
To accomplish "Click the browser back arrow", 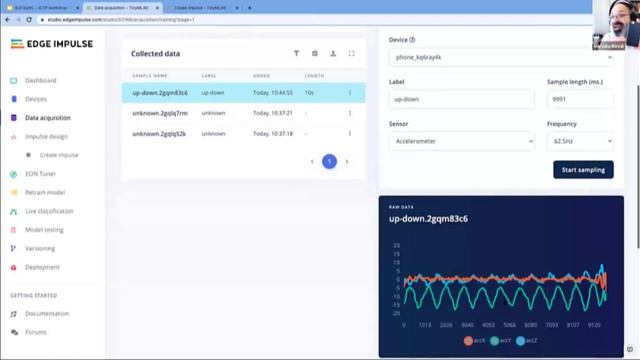I will (x=8, y=20).
